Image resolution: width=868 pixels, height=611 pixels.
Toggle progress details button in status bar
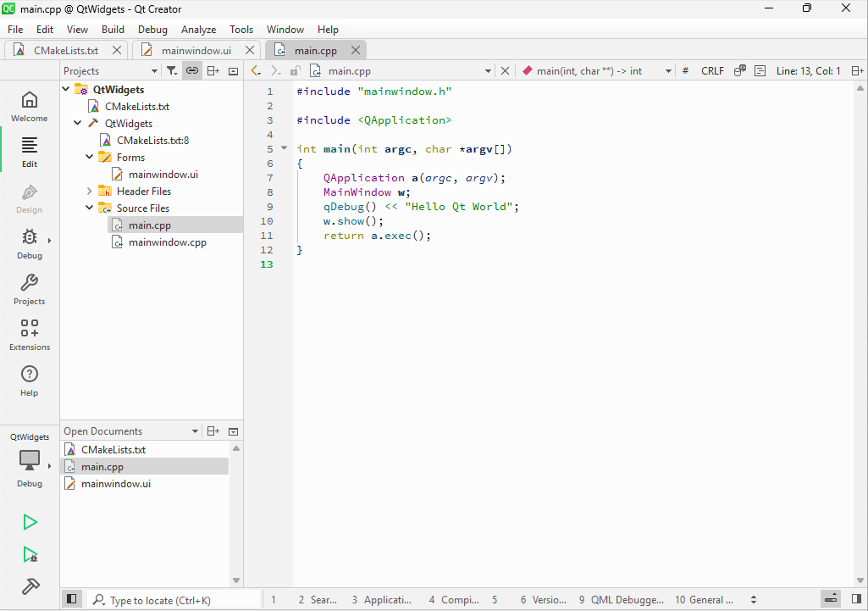click(831, 599)
